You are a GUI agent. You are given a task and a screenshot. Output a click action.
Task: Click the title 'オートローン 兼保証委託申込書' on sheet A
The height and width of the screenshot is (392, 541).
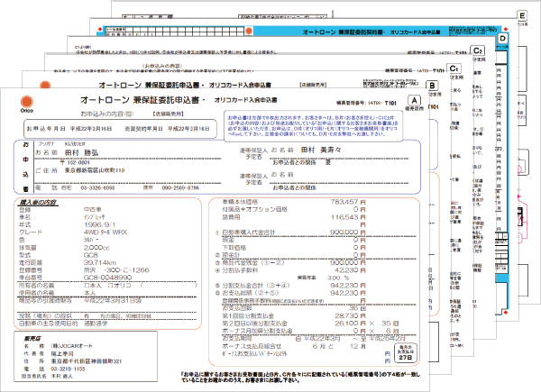[140, 100]
